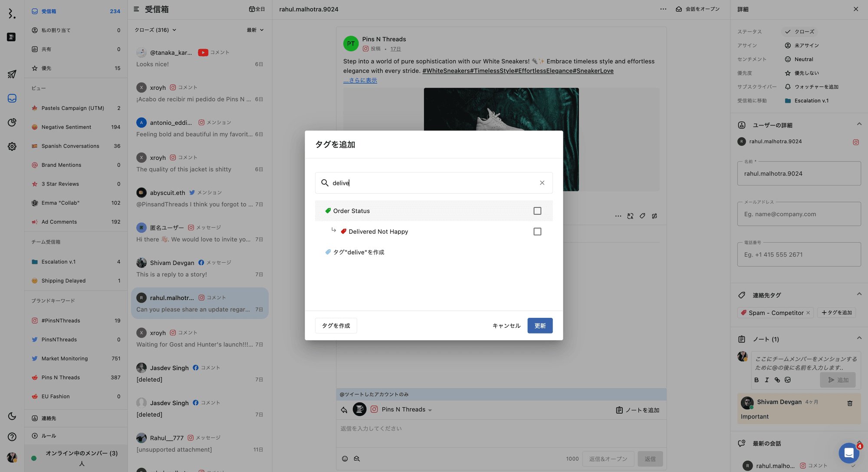Click キャンセル in the tag dialog
The height and width of the screenshot is (472, 868).
(506, 326)
